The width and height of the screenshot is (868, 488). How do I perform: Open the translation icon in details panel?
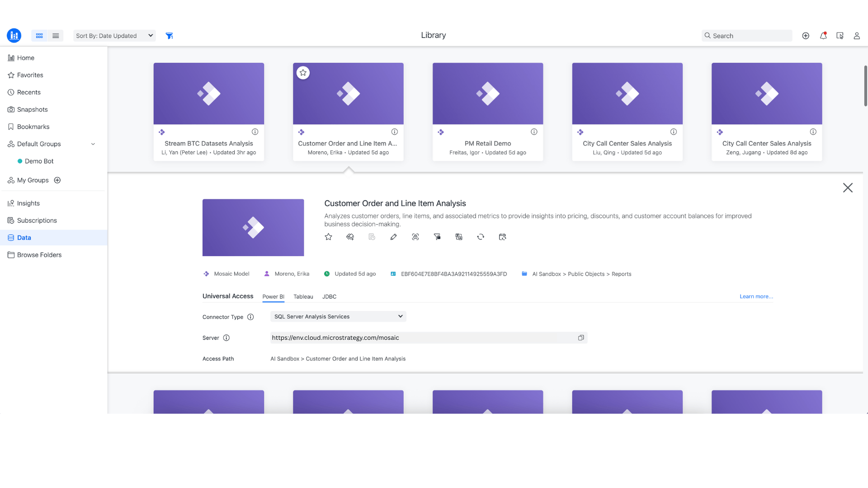click(x=459, y=237)
